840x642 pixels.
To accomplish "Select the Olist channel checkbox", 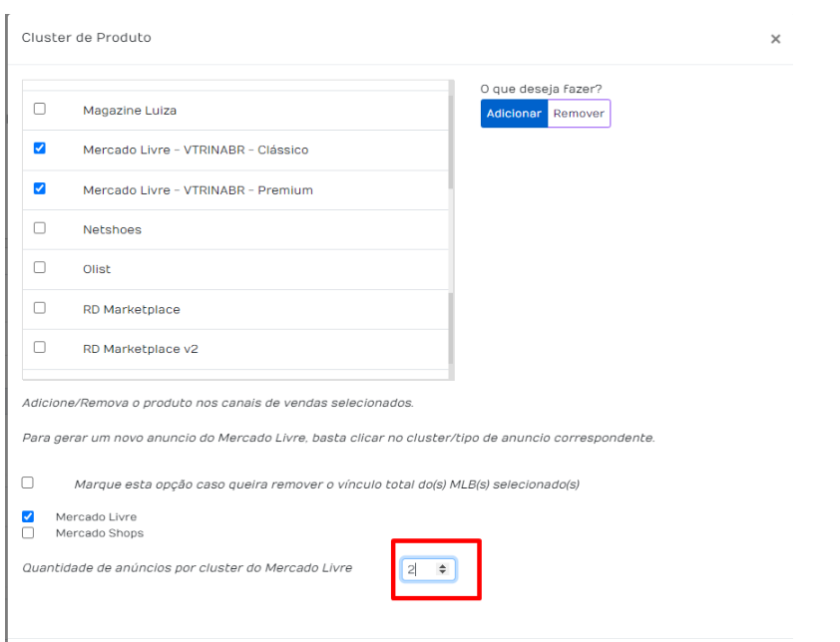I will click(x=40, y=267).
